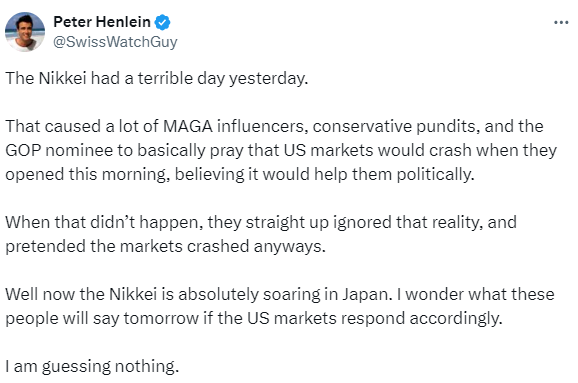
Task: Open the three-dot more options menu
Action: [x=561, y=22]
